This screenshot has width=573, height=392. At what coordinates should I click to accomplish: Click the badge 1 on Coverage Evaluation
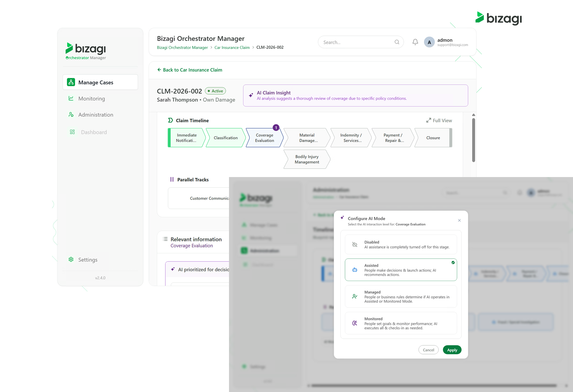click(x=276, y=127)
